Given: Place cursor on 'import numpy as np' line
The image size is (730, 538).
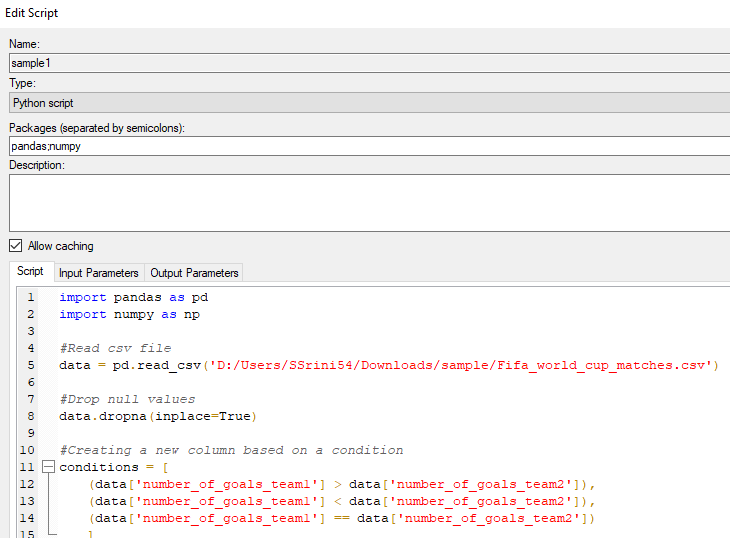Looking at the screenshot, I should coord(129,314).
